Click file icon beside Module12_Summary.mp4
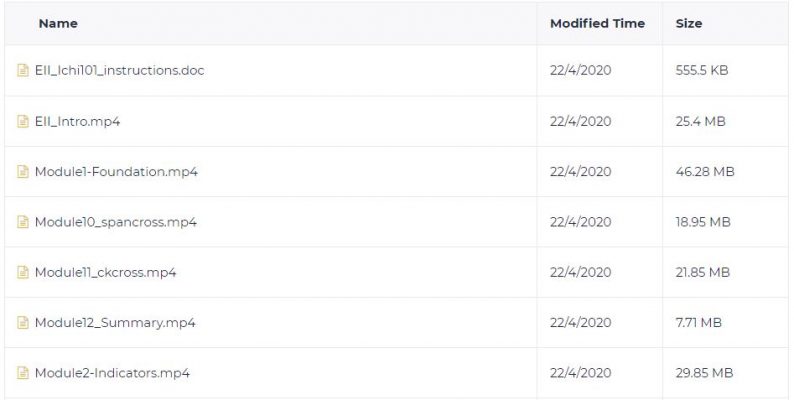 (x=23, y=323)
